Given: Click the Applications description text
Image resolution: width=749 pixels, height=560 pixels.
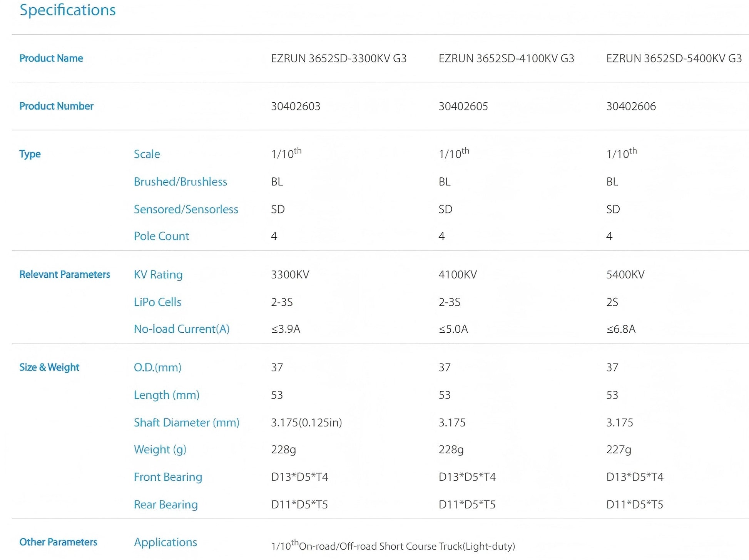Looking at the screenshot, I should pyautogui.click(x=393, y=546).
